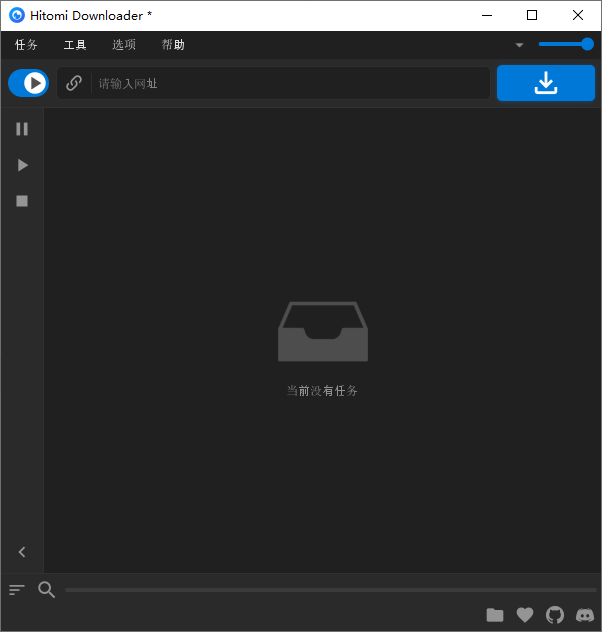Open the downloads folder icon

[495, 615]
